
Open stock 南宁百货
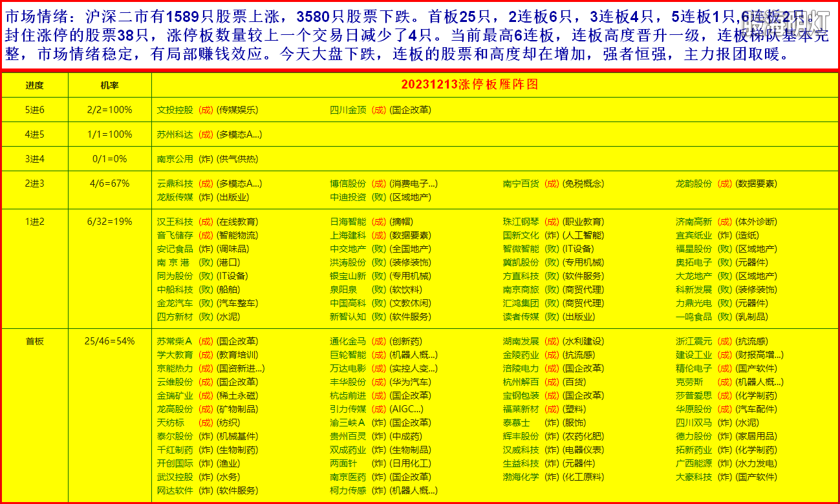pos(521,184)
